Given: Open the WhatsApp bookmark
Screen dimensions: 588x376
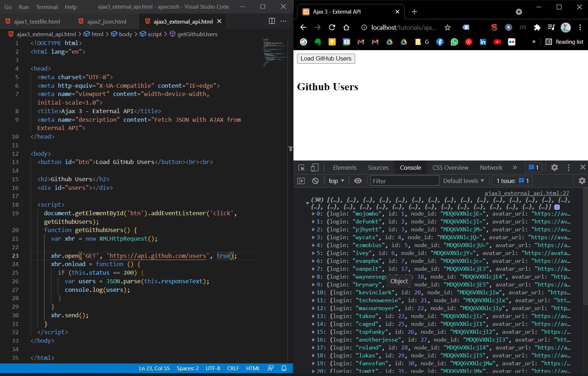Looking at the screenshot, I should tap(454, 42).
